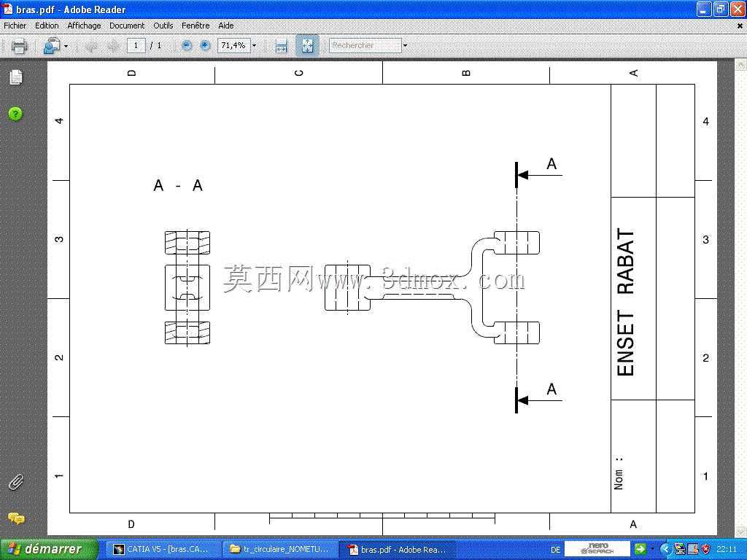Screen dimensions: 747x560
Task: Click the bras.pdf Adobe Reader taskbar button
Action: click(398, 550)
